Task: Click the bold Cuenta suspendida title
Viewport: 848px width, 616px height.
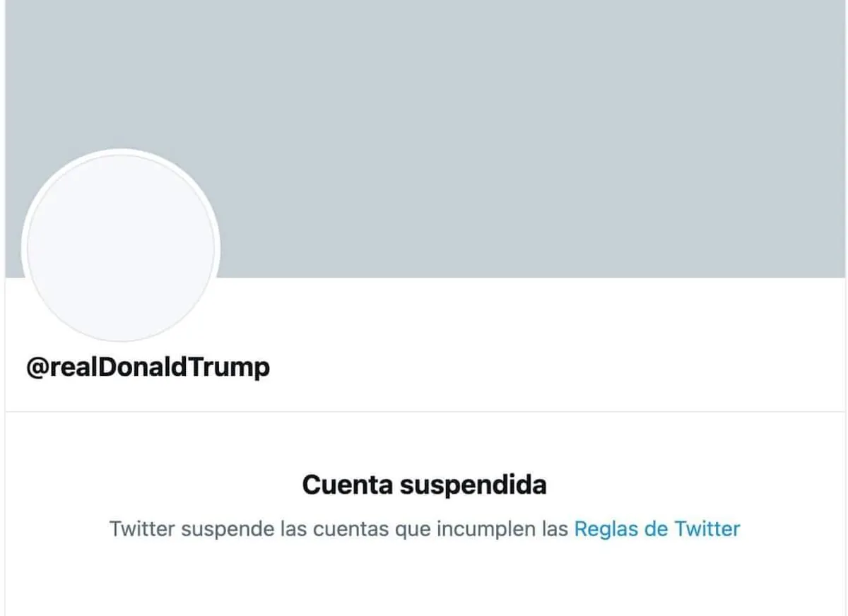Action: 424,485
